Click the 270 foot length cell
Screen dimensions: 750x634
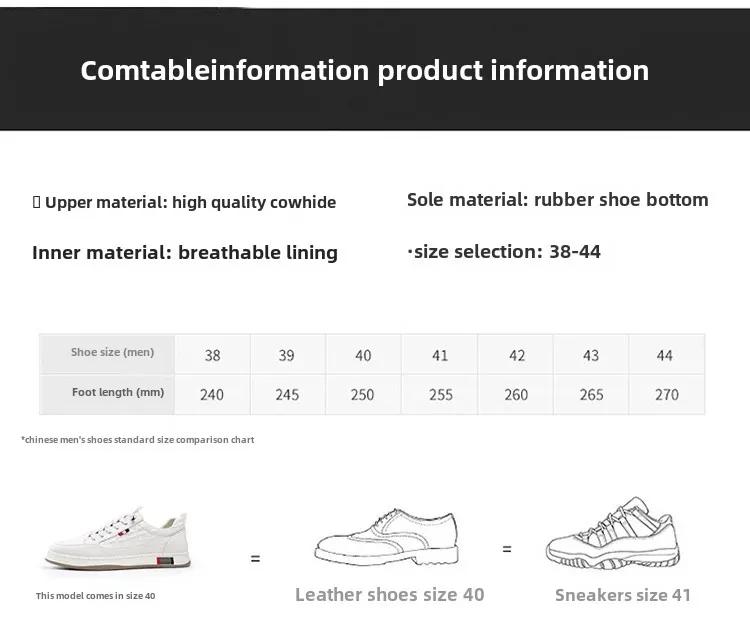(x=666, y=395)
